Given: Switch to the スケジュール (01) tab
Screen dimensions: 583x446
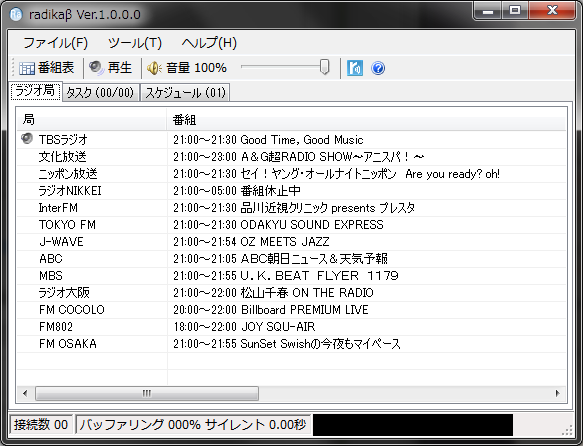Looking at the screenshot, I should coord(185,92).
